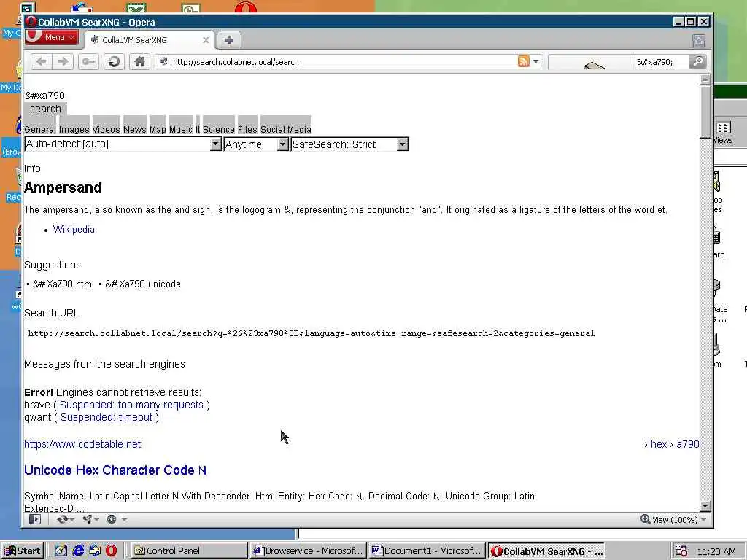Reload the page

[114, 62]
